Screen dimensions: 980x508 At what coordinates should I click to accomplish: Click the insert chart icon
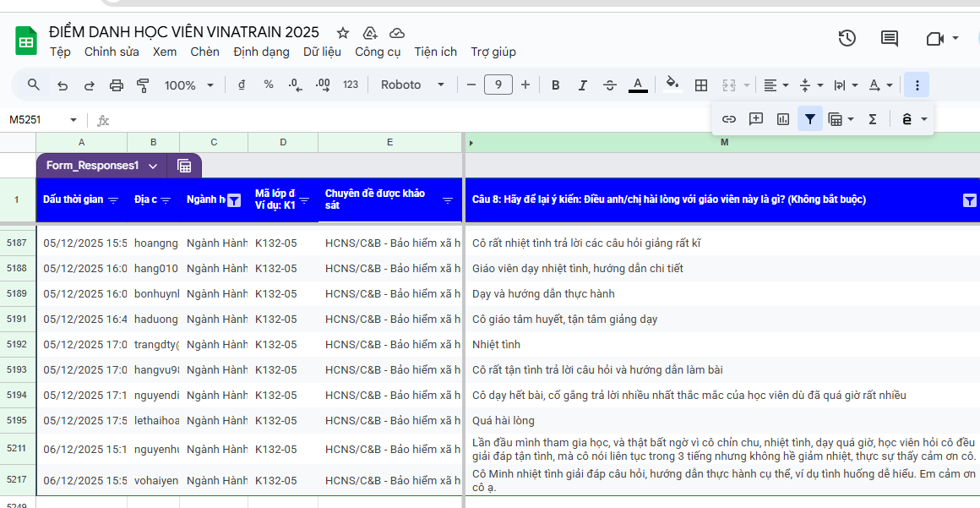(783, 119)
